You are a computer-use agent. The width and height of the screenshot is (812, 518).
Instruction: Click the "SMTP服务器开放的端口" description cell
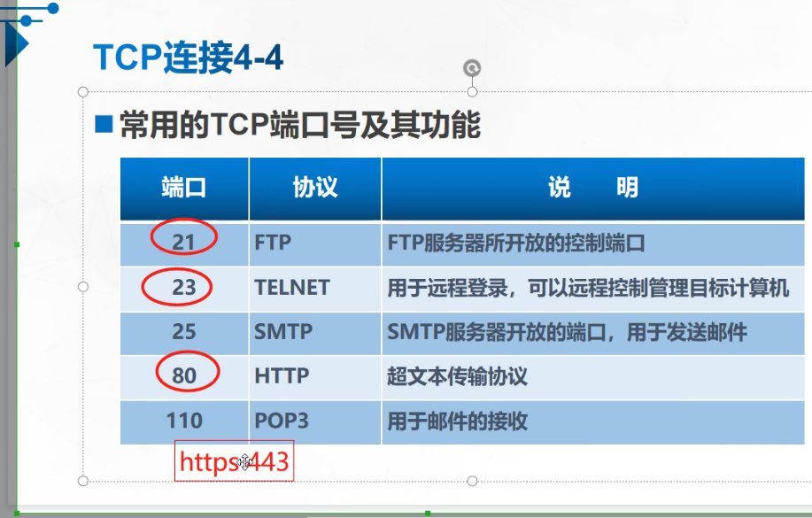pos(593,333)
